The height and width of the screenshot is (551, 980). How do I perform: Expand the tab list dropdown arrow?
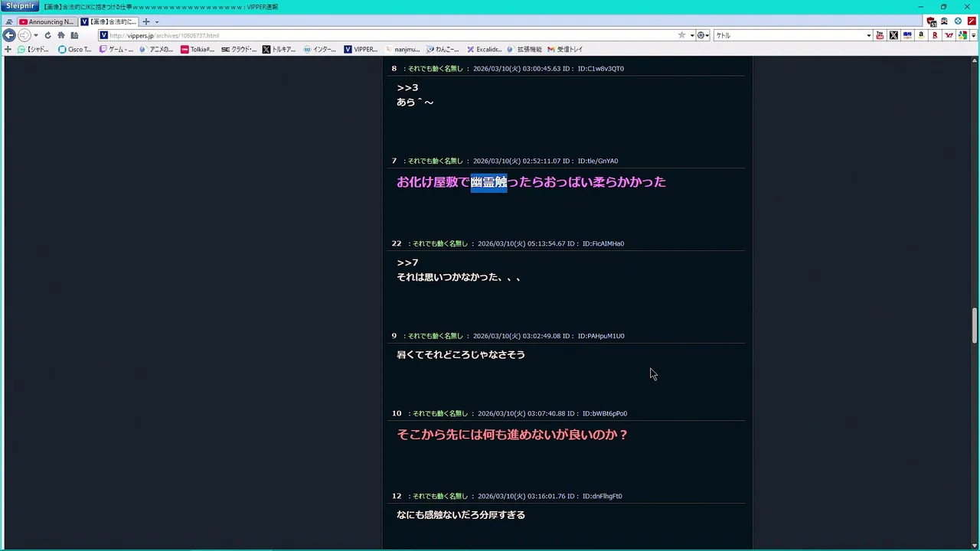[157, 22]
